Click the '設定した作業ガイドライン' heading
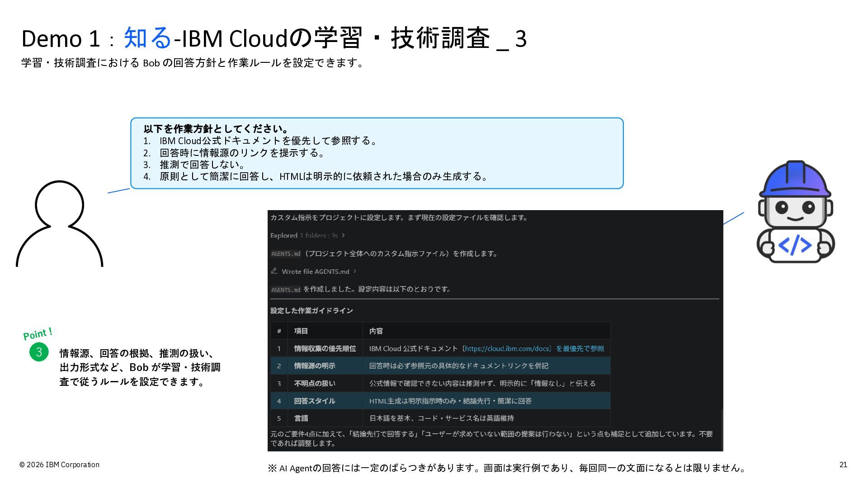This screenshot has height=488, width=868. click(x=311, y=310)
